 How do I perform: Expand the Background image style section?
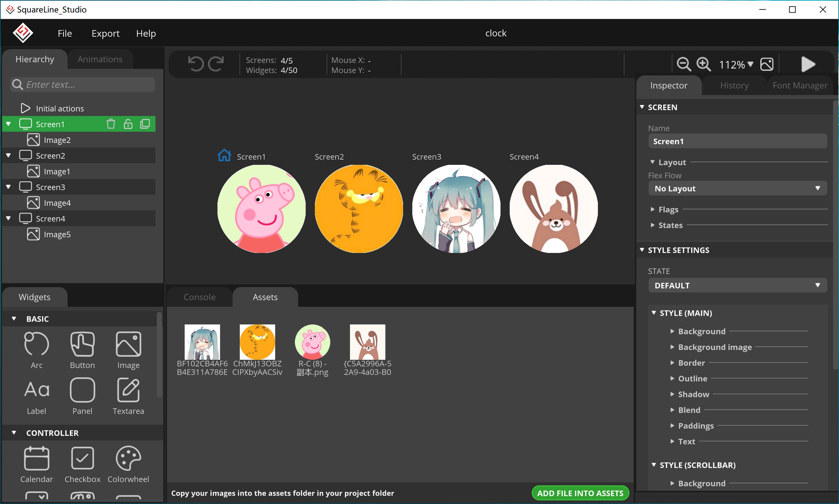[x=715, y=347]
